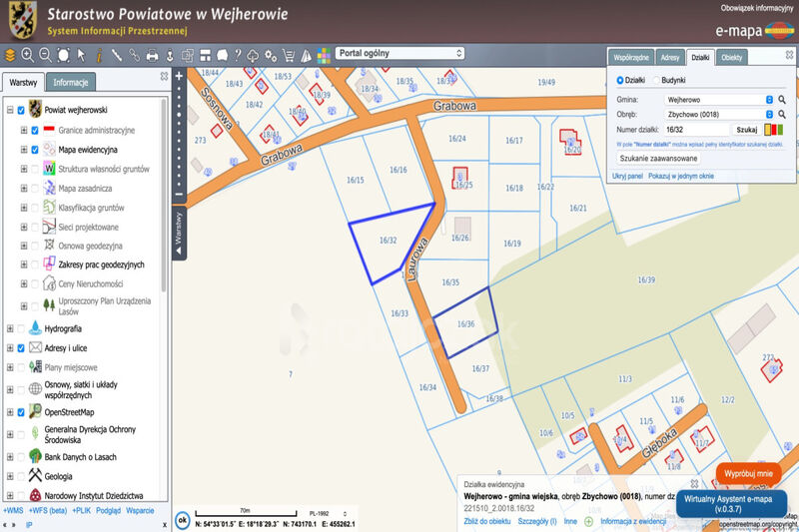
Task: Enable the Klasyfikacja gruntów layer checkbox
Action: click(35, 208)
